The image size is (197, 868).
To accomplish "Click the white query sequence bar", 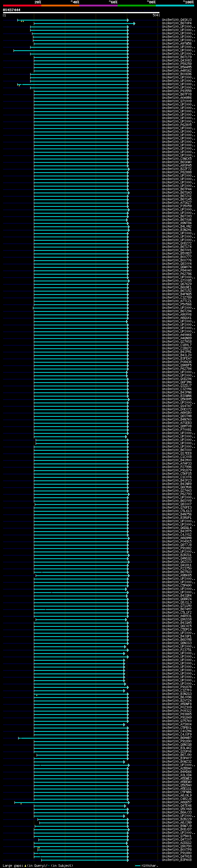I will tap(81, 12).
